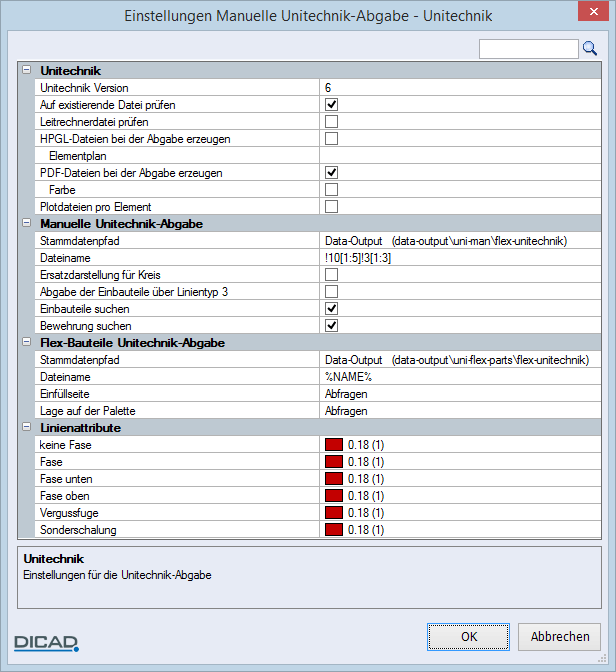Collapse the Manuelle Unitechnik-Abgabe section
This screenshot has height=672, width=616.
click(x=27, y=223)
